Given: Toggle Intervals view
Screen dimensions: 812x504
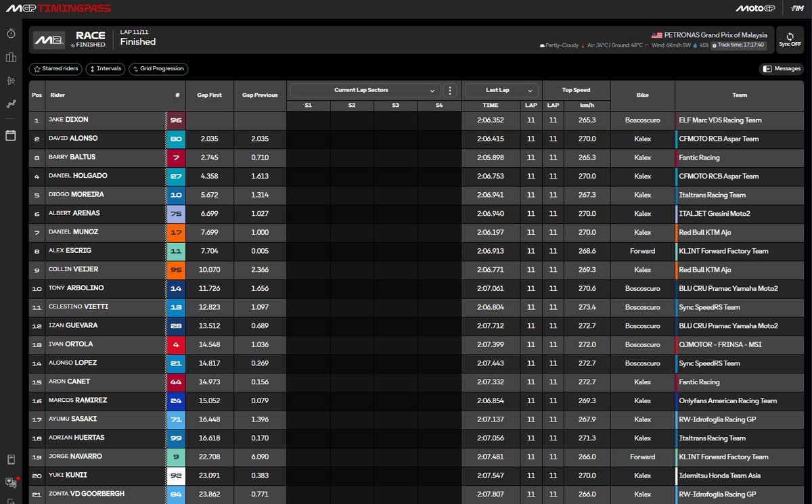Looking at the screenshot, I should [x=106, y=69].
